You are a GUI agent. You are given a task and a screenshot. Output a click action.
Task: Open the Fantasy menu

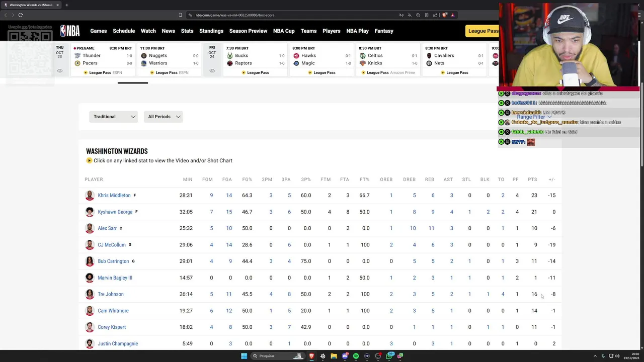(384, 31)
